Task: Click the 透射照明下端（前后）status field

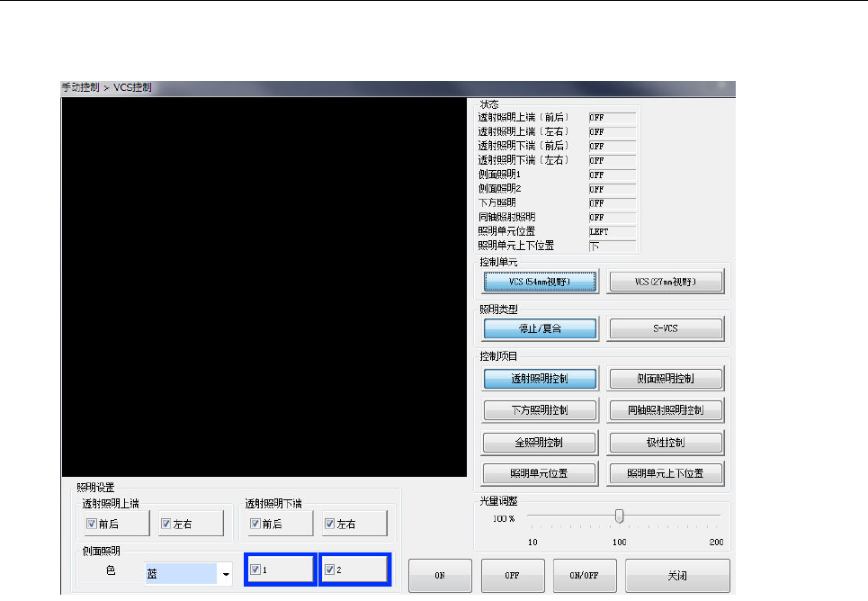Action: coord(612,147)
